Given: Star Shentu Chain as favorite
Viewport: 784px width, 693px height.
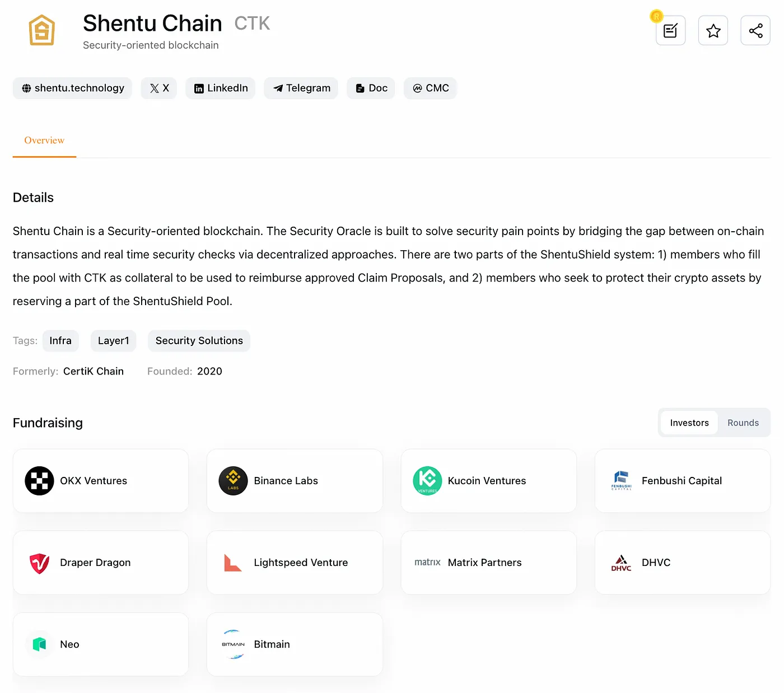Looking at the screenshot, I should pyautogui.click(x=713, y=31).
